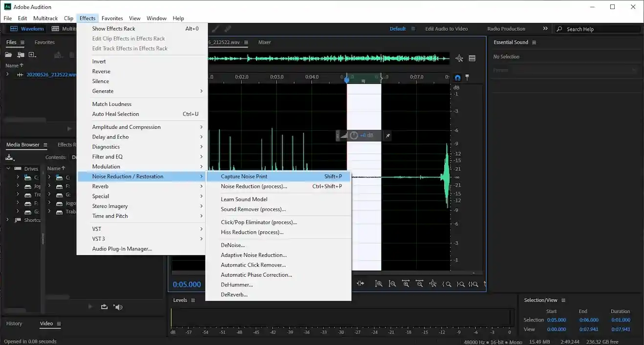This screenshot has height=345, width=644.
Task: Open the Video panel menu icon
Action: point(59,324)
